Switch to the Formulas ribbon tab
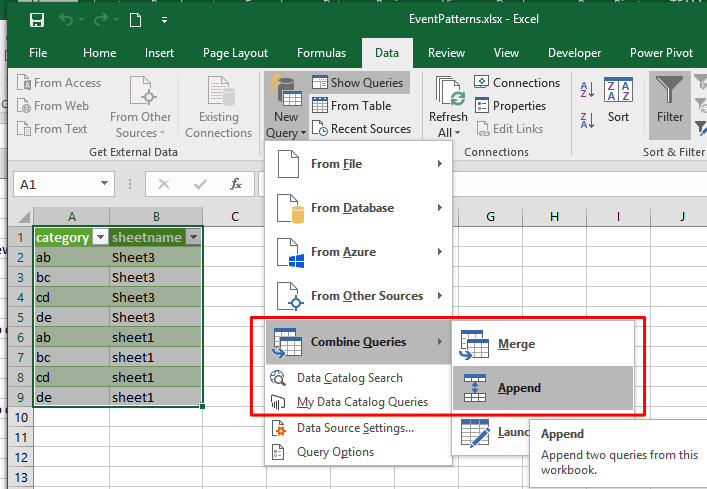 click(x=321, y=53)
